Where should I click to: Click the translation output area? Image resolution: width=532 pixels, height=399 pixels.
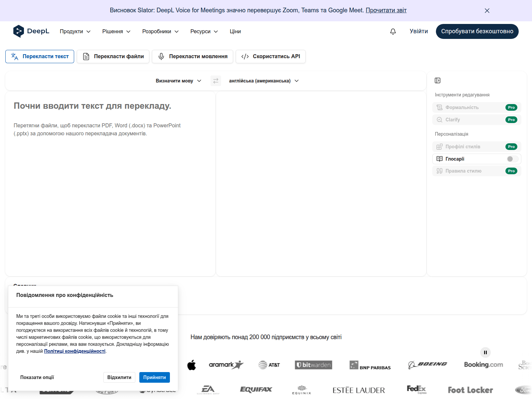321,184
